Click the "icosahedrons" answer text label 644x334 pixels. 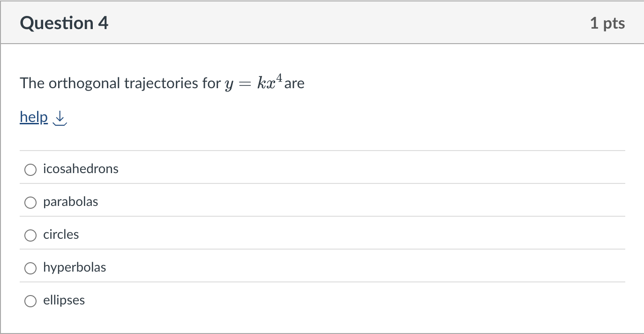[x=80, y=169]
